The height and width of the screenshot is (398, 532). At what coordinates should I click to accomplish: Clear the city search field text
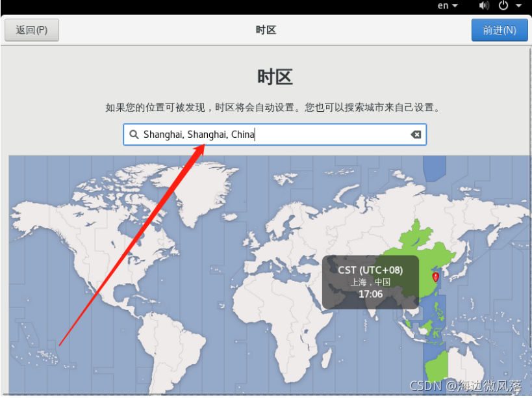click(x=416, y=135)
